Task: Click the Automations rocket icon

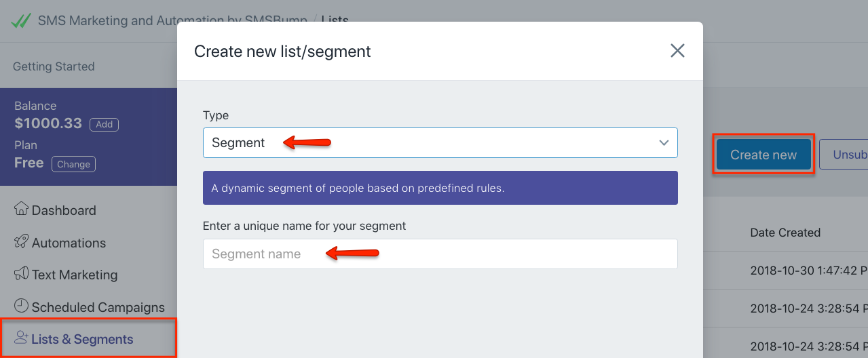Action: coord(22,241)
